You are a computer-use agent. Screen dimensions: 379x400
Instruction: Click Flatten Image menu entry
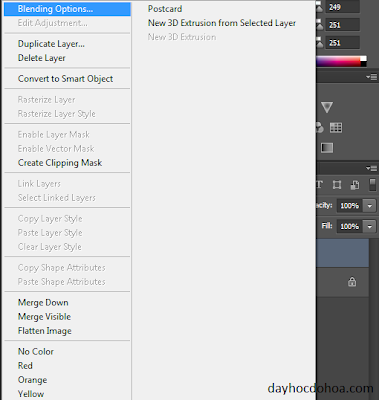pyautogui.click(x=45, y=331)
